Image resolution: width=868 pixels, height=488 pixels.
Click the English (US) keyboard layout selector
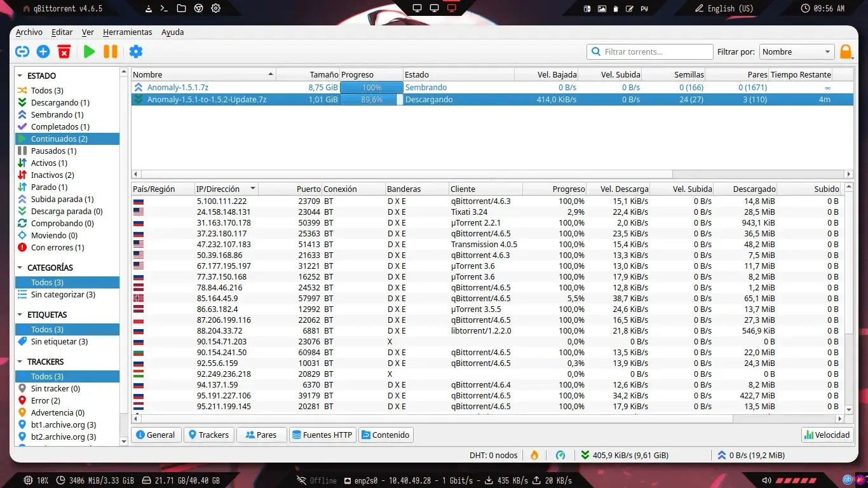pos(724,8)
